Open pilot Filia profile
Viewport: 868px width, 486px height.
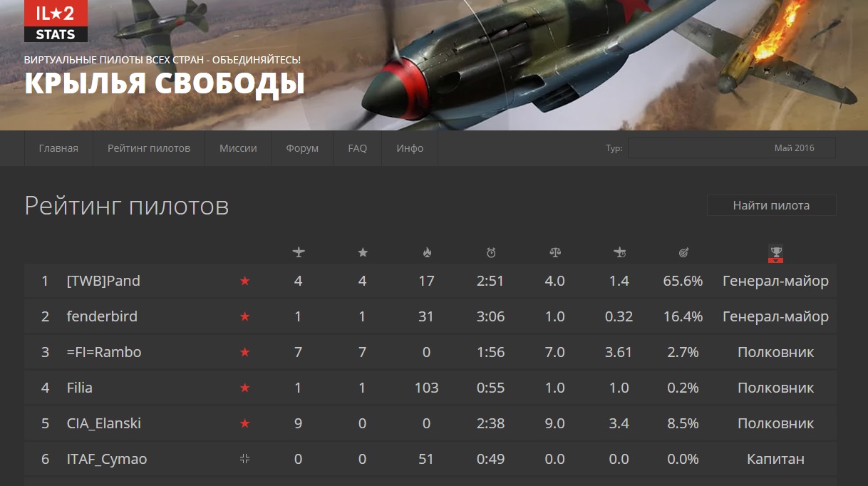(x=80, y=388)
